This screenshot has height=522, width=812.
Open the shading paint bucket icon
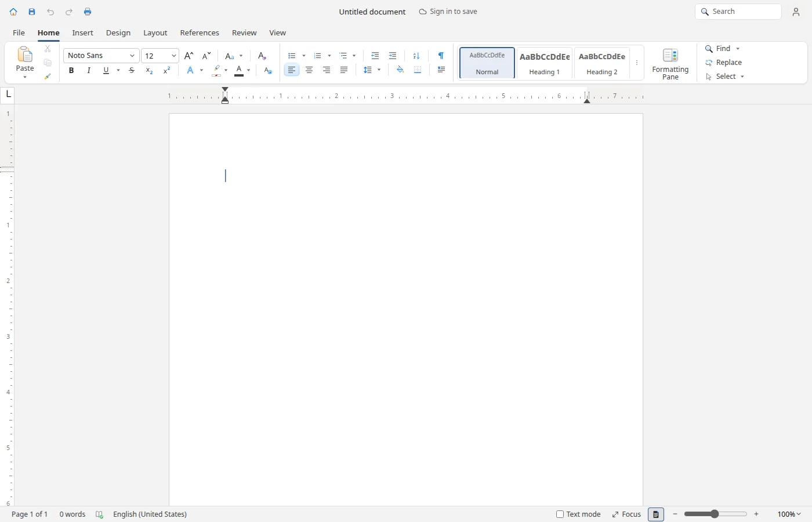tap(400, 70)
